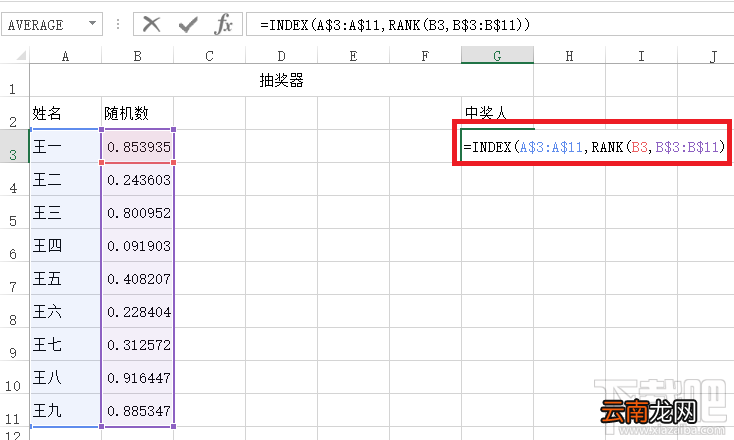The height and width of the screenshot is (440, 734).
Task: Click the value 0.228404
Action: (137, 311)
